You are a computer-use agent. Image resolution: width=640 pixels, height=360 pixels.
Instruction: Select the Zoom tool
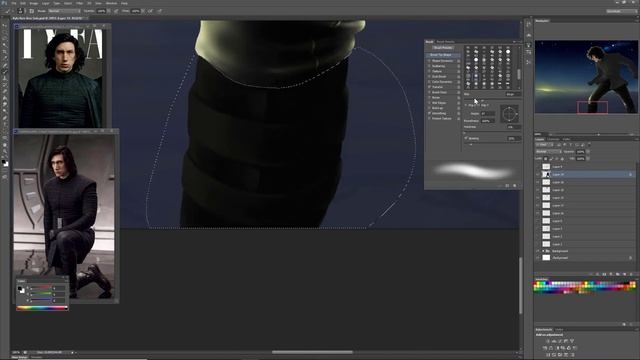[5, 151]
